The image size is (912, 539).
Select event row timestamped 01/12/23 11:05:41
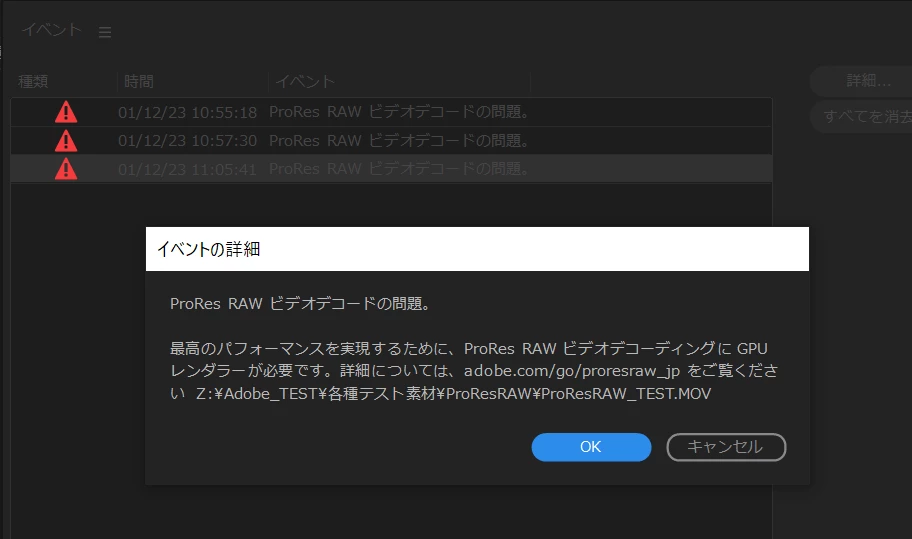coord(391,169)
